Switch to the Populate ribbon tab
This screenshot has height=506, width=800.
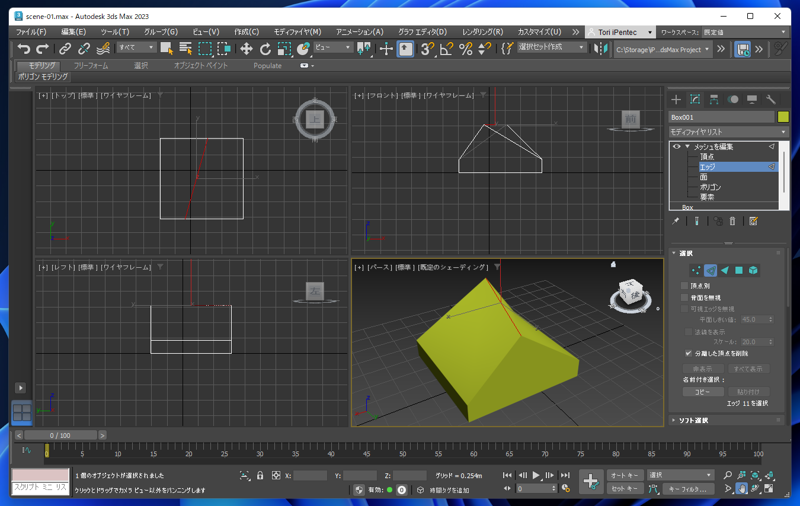[x=267, y=65]
